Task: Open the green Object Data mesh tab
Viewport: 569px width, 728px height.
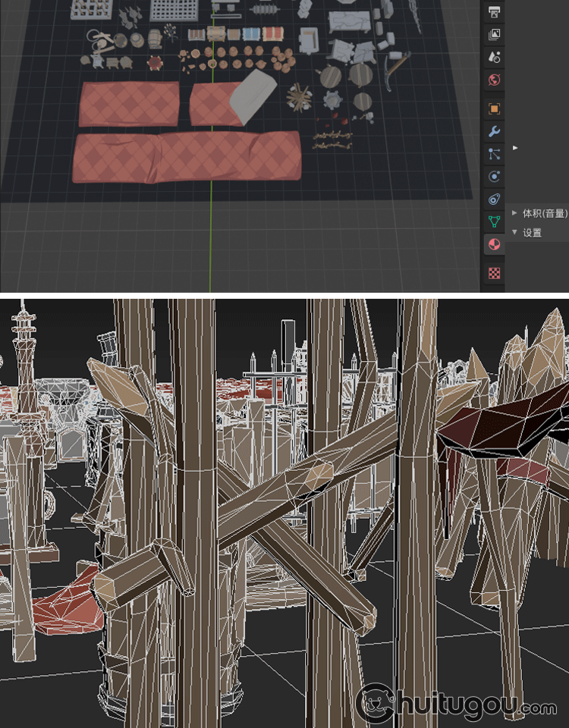Action: click(x=494, y=221)
